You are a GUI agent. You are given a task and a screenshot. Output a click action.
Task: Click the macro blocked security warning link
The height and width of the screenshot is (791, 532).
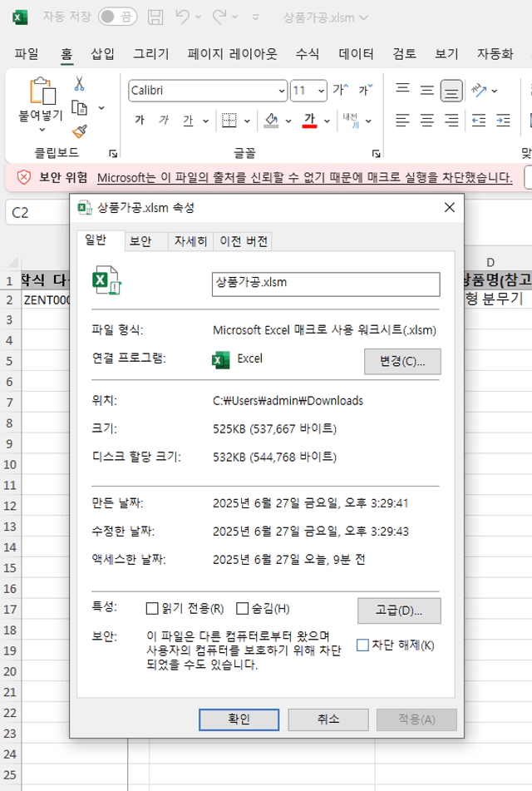(304, 177)
